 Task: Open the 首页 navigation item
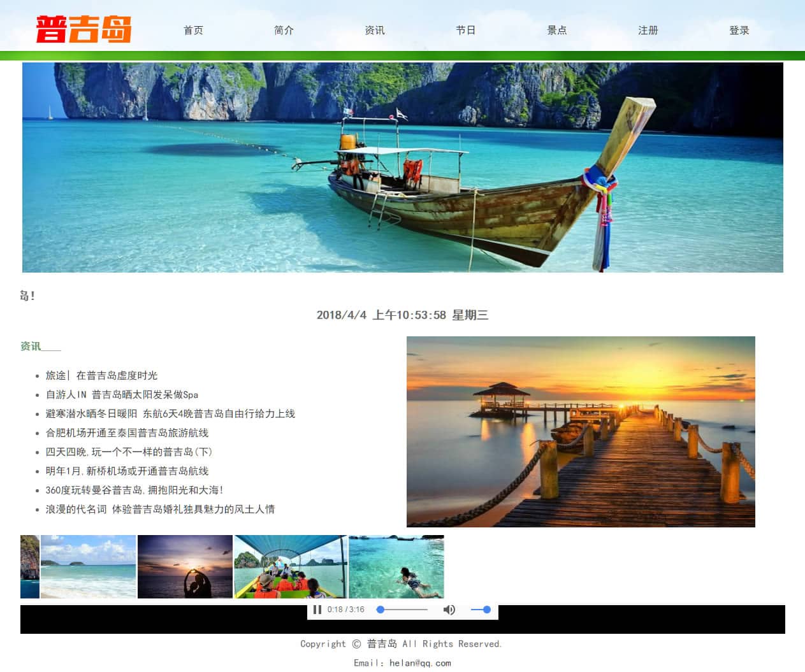[x=193, y=30]
